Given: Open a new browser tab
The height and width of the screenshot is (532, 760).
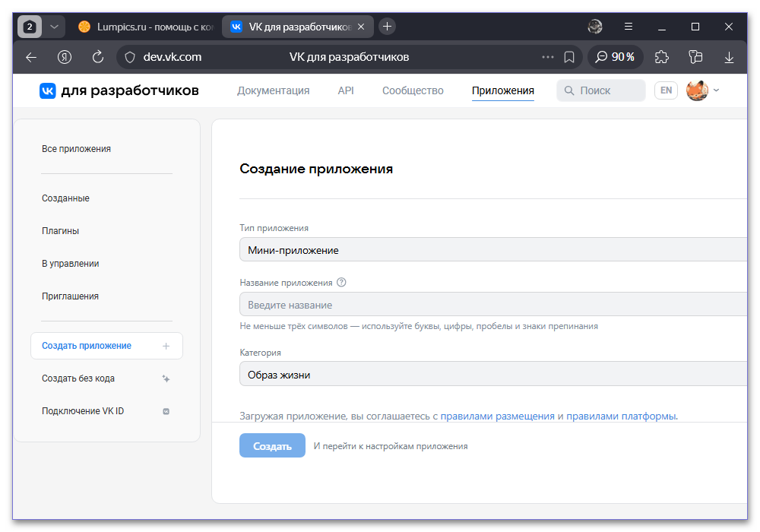Looking at the screenshot, I should pos(387,27).
